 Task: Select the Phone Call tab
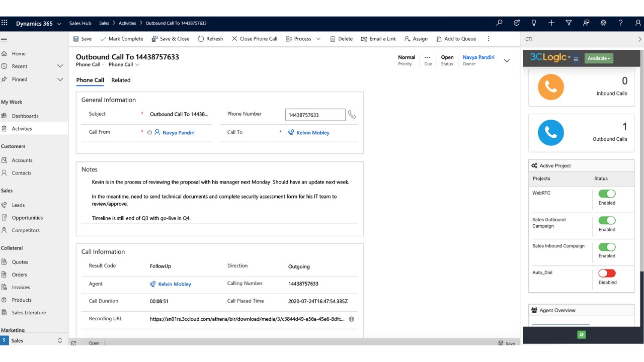(90, 80)
